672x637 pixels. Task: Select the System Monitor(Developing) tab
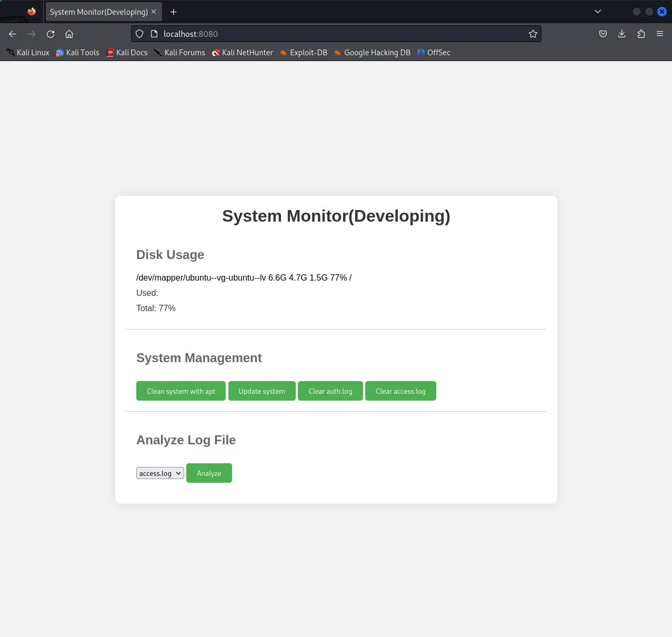click(x=104, y=12)
